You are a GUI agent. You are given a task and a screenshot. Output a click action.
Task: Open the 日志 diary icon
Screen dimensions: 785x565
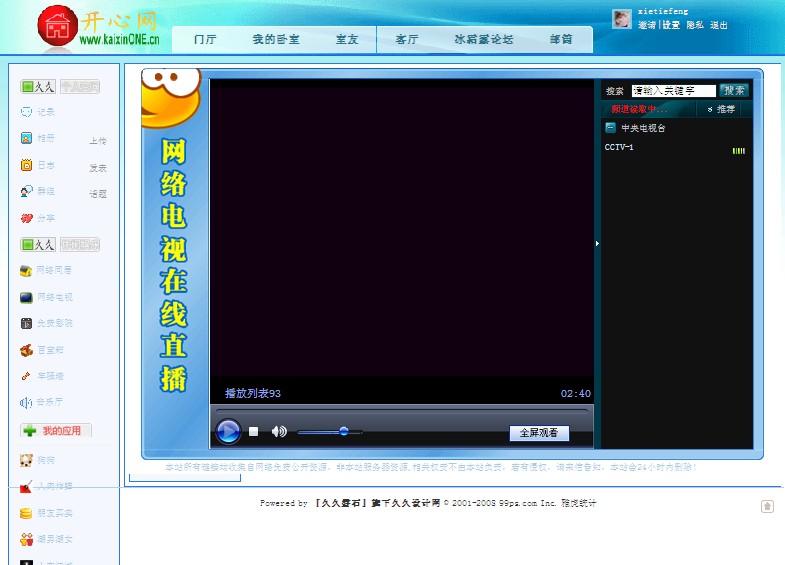(26, 165)
